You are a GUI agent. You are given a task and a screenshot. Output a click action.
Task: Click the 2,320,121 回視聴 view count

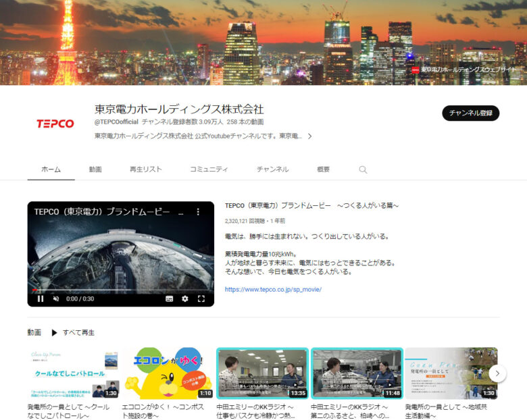(x=245, y=221)
